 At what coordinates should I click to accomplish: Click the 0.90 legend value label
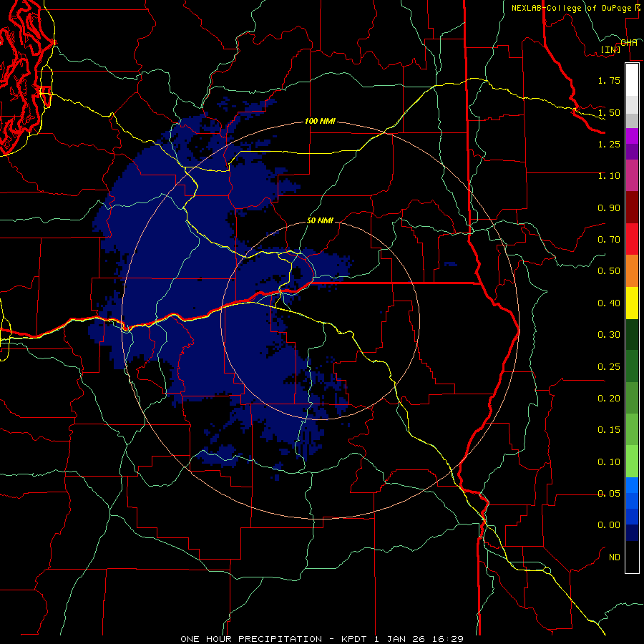click(609, 208)
